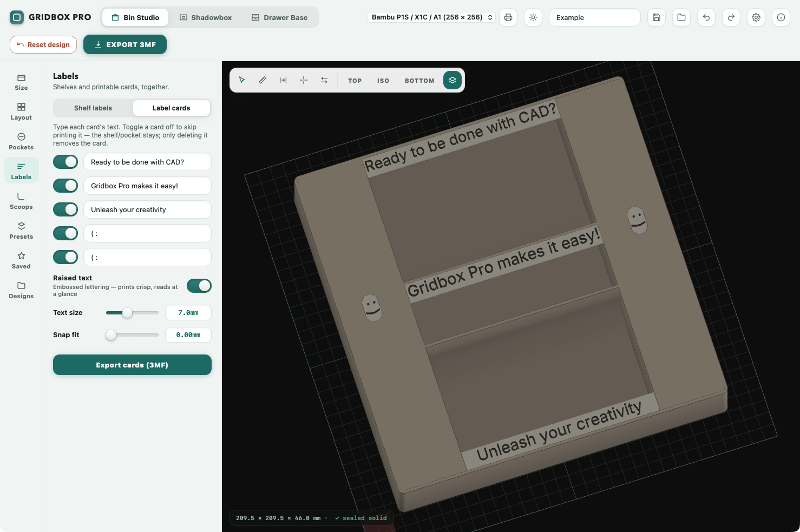Click the Snap fit 0.00mm value field
The height and width of the screenshot is (532, 800).
[x=188, y=335]
